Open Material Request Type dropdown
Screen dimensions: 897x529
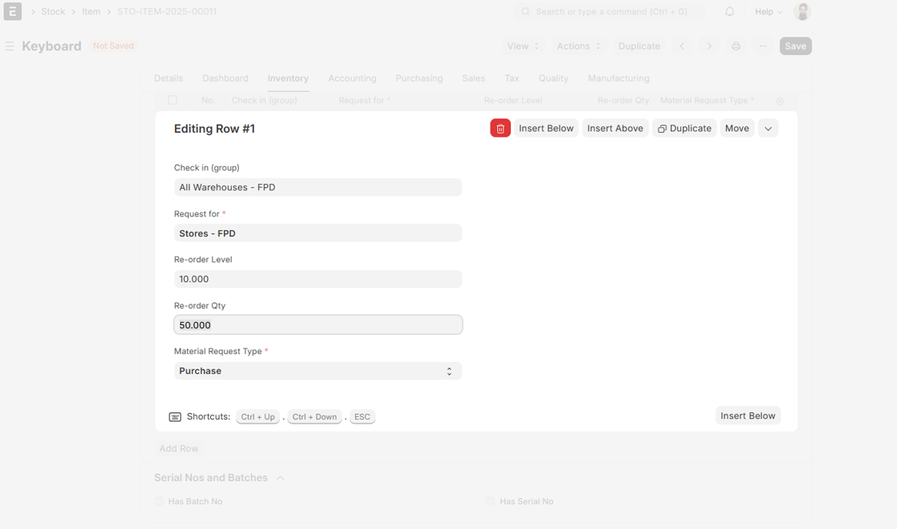317,371
